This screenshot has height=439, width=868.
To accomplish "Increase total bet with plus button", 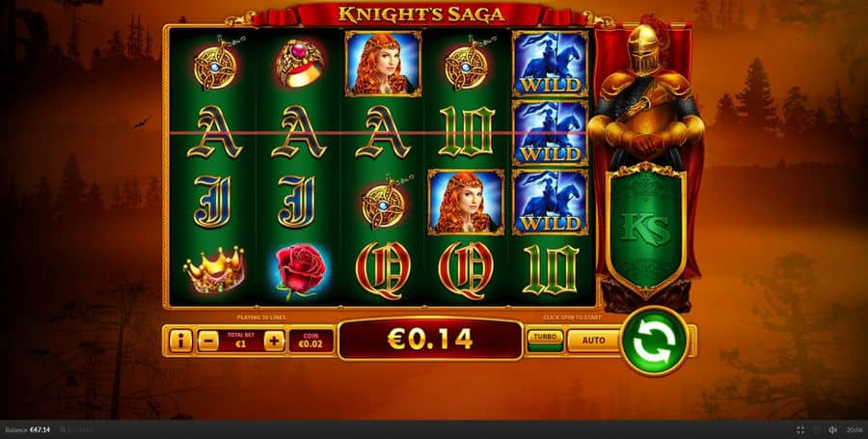I will (x=274, y=341).
